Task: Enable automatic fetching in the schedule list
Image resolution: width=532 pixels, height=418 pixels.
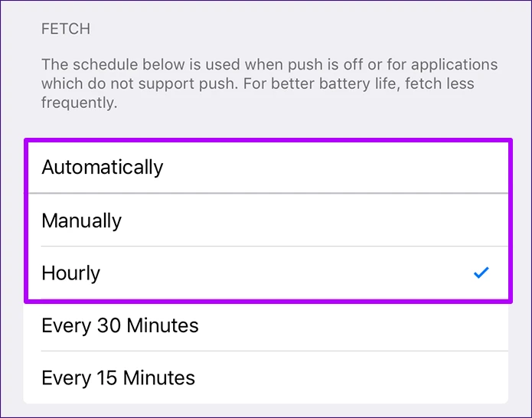Action: 266,167
